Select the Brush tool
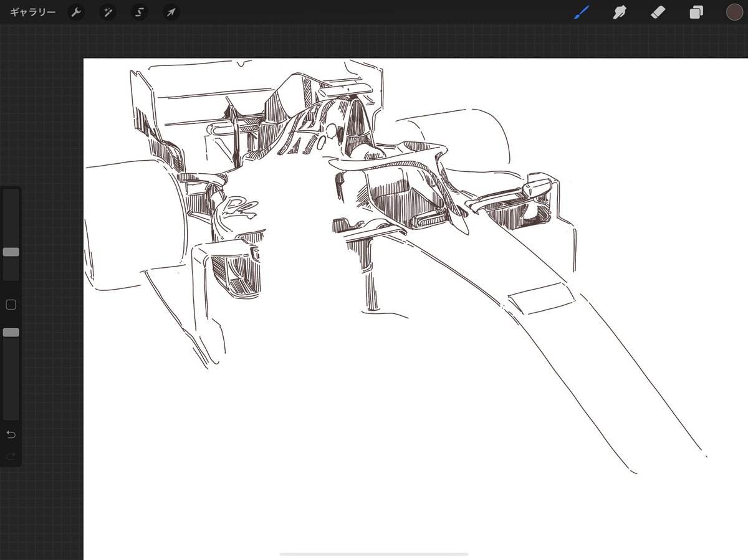The height and width of the screenshot is (560, 748). point(582,12)
